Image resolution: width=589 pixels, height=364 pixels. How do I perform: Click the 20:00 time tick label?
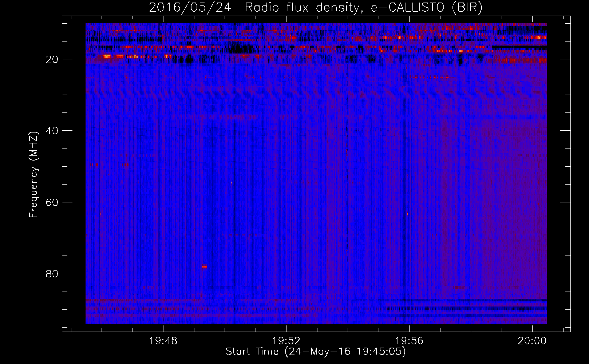click(x=532, y=341)
